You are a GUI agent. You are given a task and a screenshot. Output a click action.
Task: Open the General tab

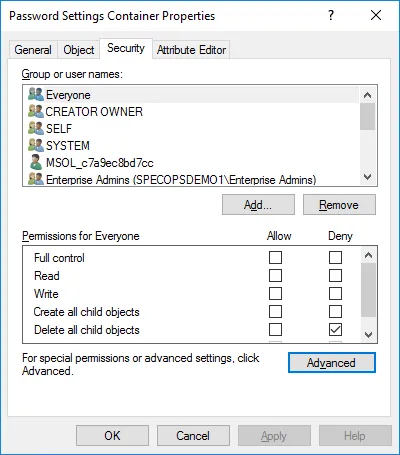(33, 50)
